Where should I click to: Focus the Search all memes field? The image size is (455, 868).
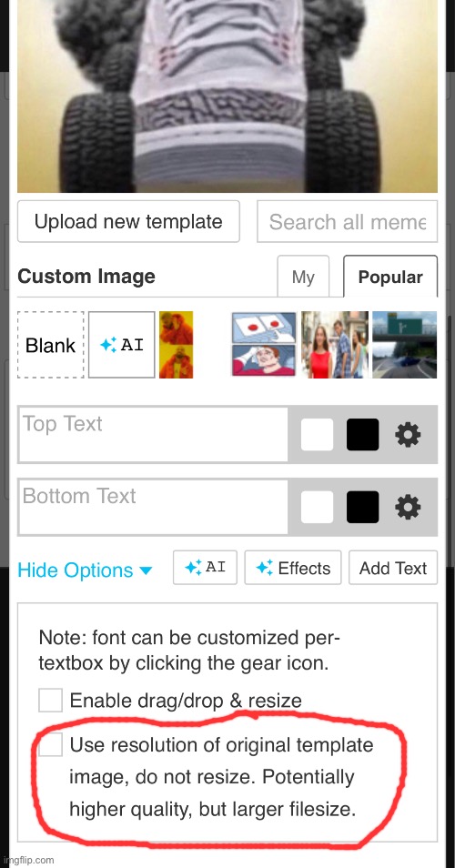[347, 221]
